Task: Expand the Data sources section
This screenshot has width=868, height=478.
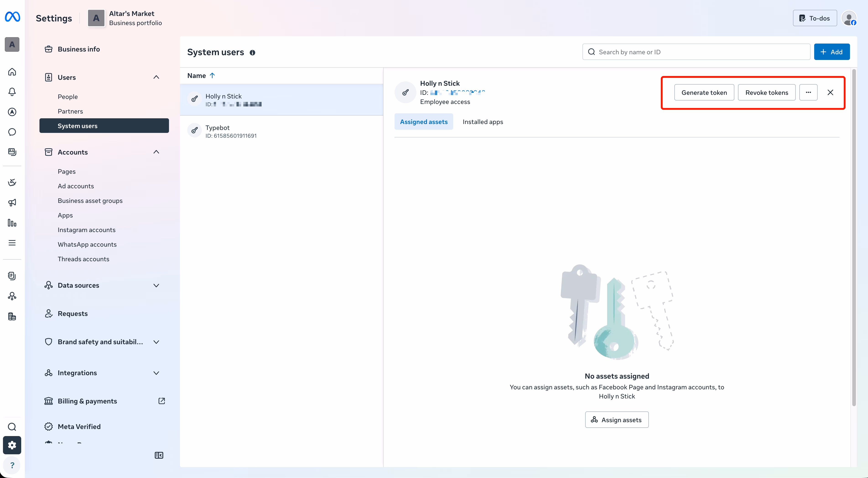Action: (x=156, y=285)
